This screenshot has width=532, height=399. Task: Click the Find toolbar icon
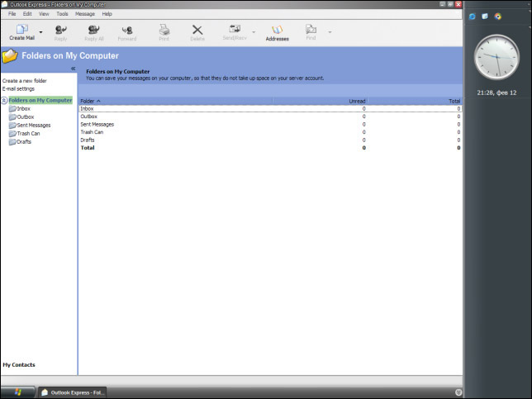pos(311,29)
